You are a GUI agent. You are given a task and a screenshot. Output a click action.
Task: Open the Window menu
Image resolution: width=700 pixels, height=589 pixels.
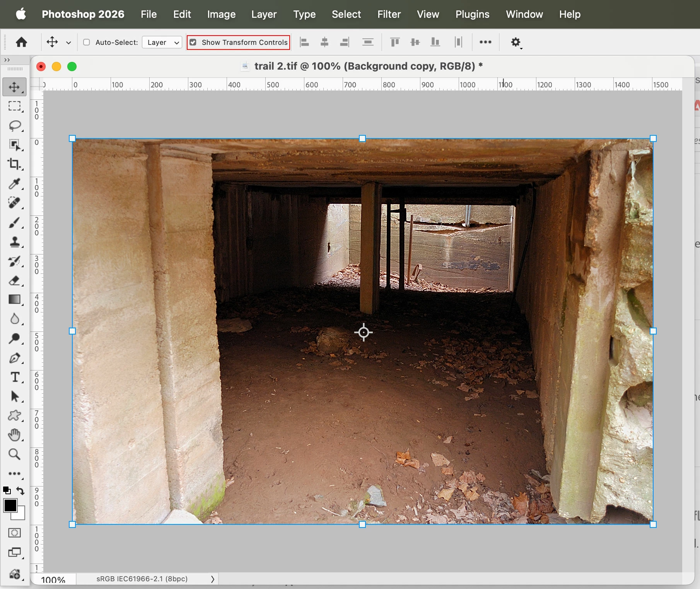coord(524,14)
